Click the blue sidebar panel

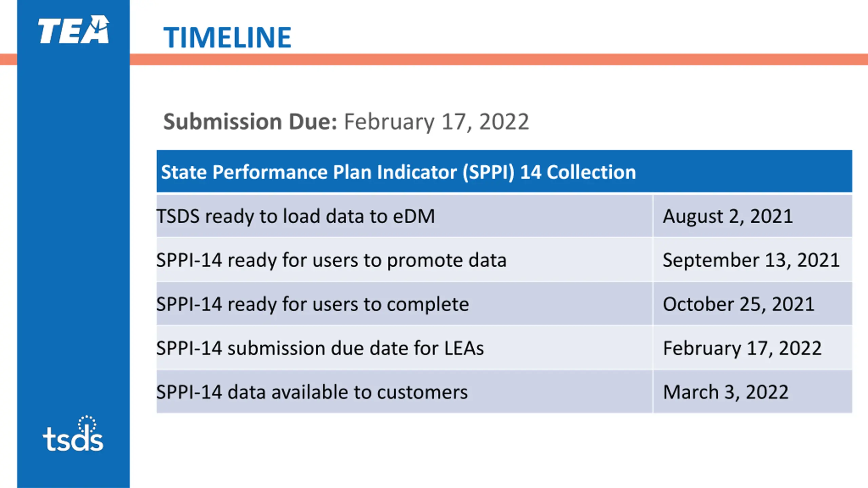pos(73,237)
